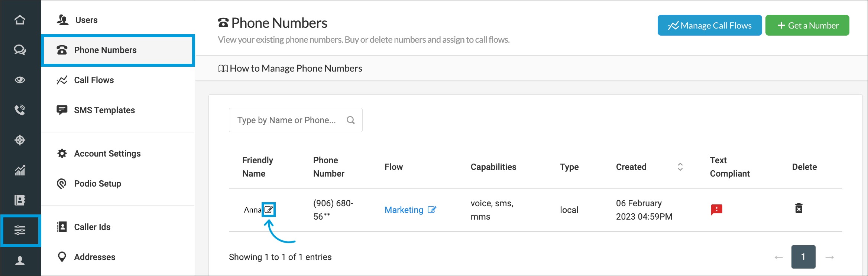
Task: Open the chat conversations icon
Action: tap(20, 50)
